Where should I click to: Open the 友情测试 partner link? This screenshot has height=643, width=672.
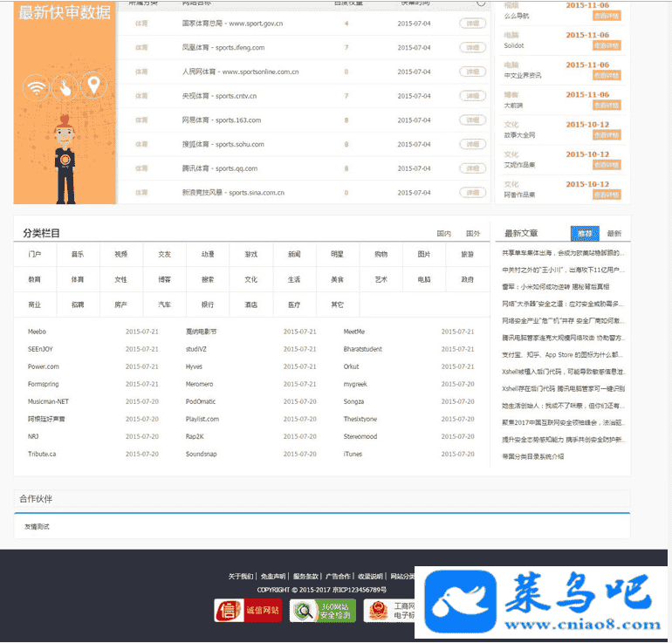click(x=37, y=527)
